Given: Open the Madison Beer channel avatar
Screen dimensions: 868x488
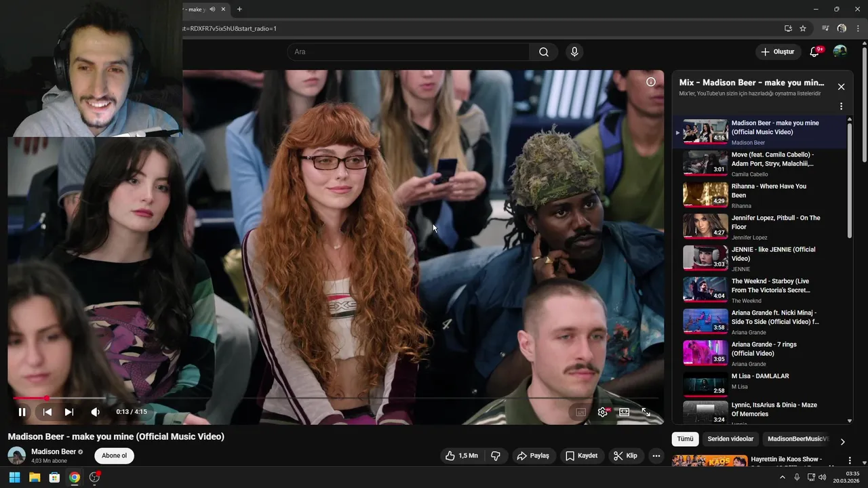Looking at the screenshot, I should tap(17, 455).
